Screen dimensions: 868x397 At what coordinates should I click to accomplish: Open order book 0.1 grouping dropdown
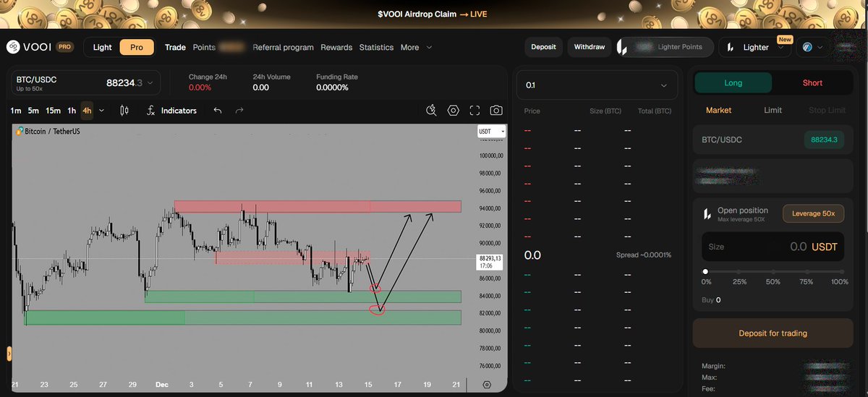pyautogui.click(x=597, y=85)
